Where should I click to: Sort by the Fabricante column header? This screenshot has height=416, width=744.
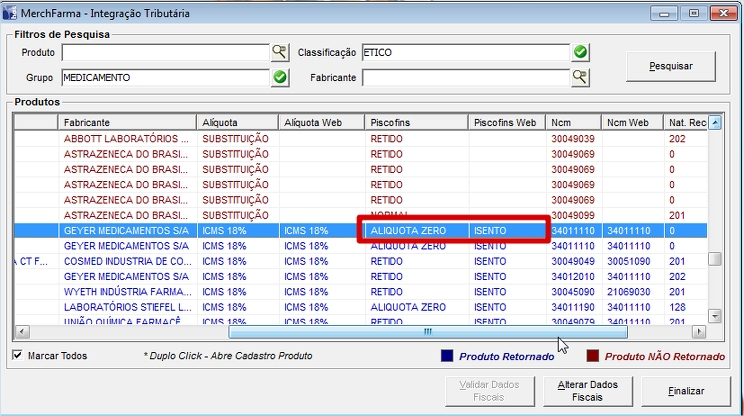coord(126,122)
